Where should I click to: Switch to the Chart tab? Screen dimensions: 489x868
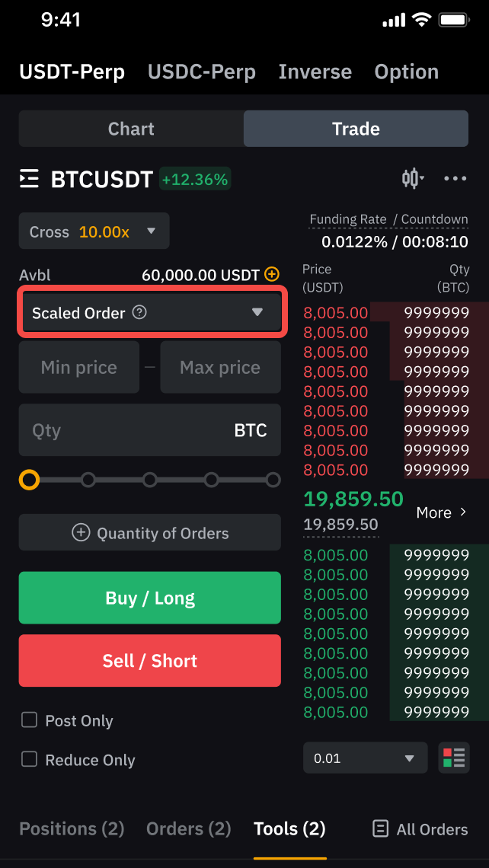coord(131,129)
